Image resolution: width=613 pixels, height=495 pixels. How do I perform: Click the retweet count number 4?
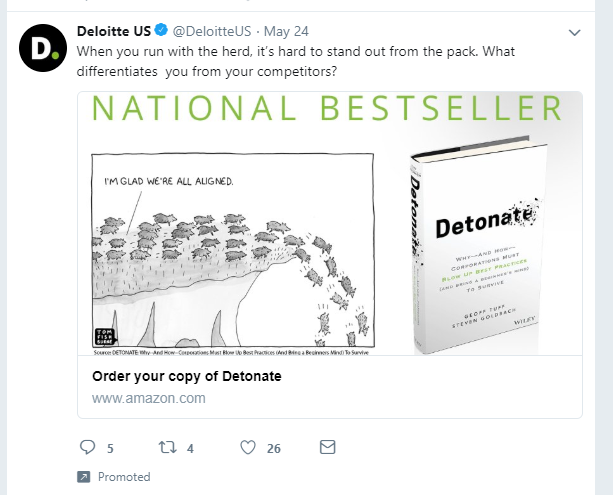[x=190, y=449]
